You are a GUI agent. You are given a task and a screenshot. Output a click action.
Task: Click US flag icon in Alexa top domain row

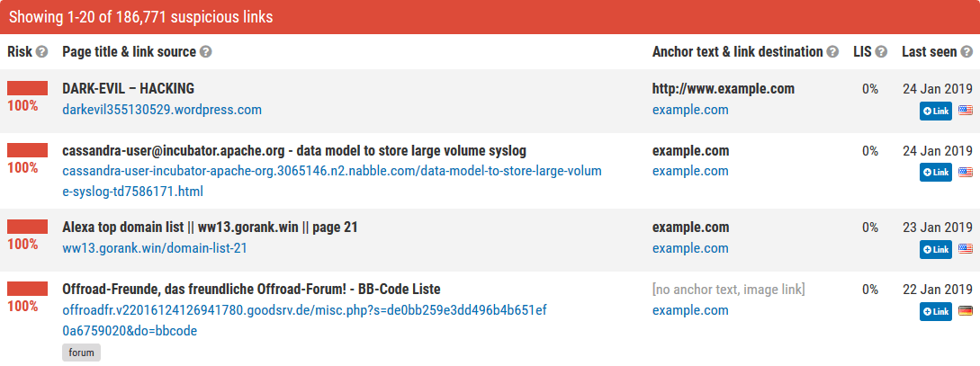966,248
